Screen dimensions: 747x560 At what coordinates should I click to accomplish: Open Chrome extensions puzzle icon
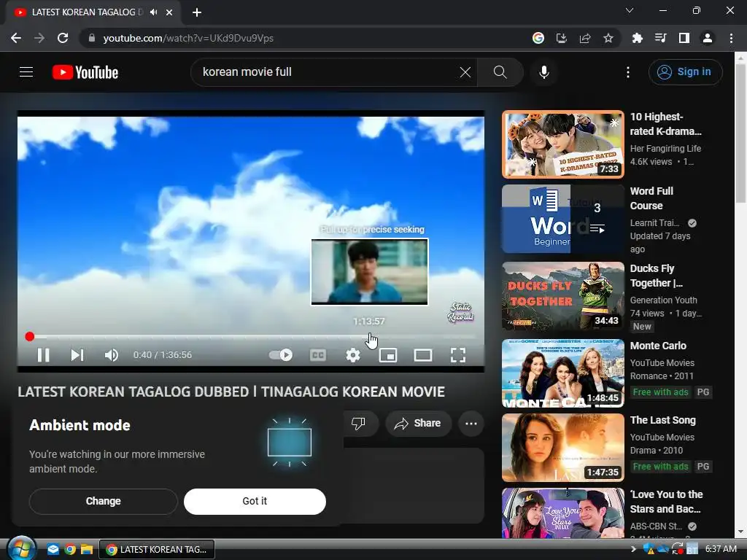point(637,38)
